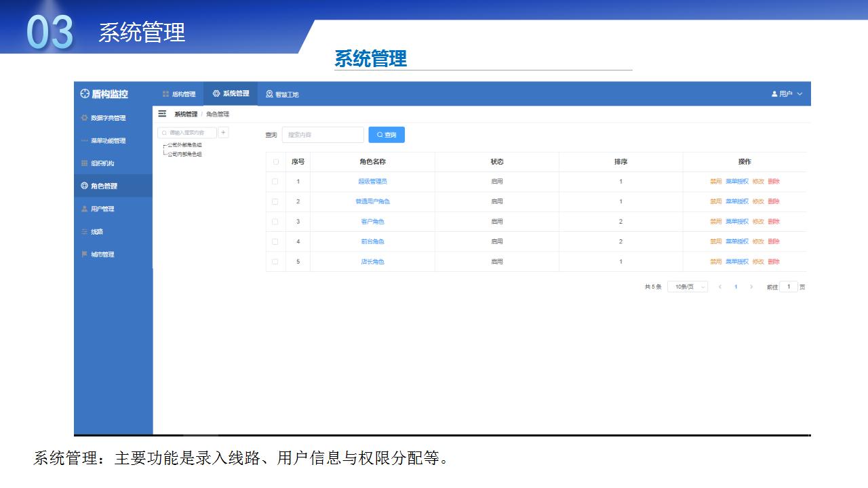
Task: Check the checkbox for 超级管理员 row
Action: [x=275, y=182]
